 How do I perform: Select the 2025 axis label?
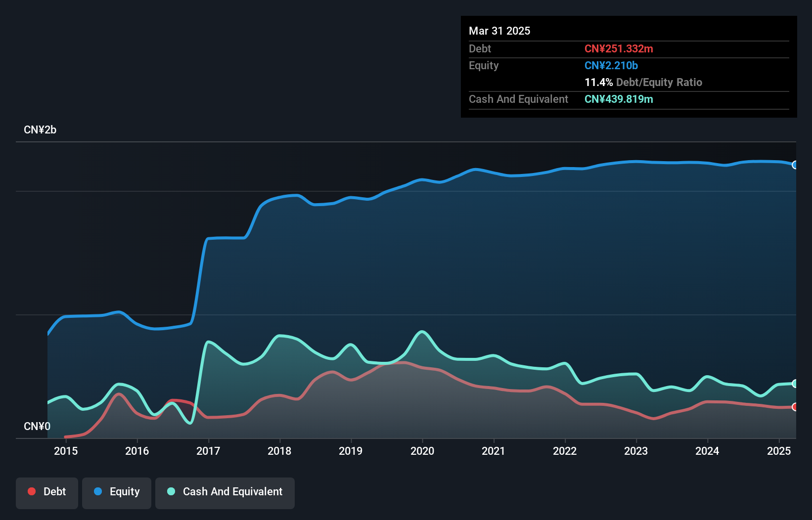779,451
